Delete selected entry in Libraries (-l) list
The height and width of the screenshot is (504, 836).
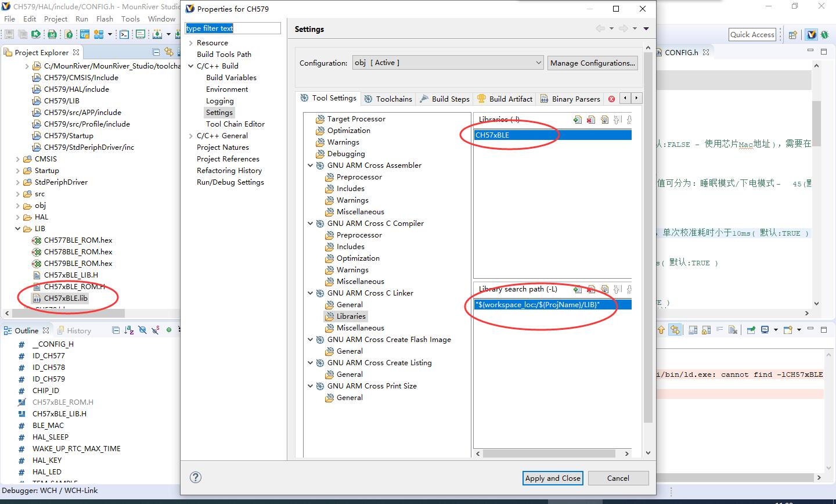[x=591, y=120]
